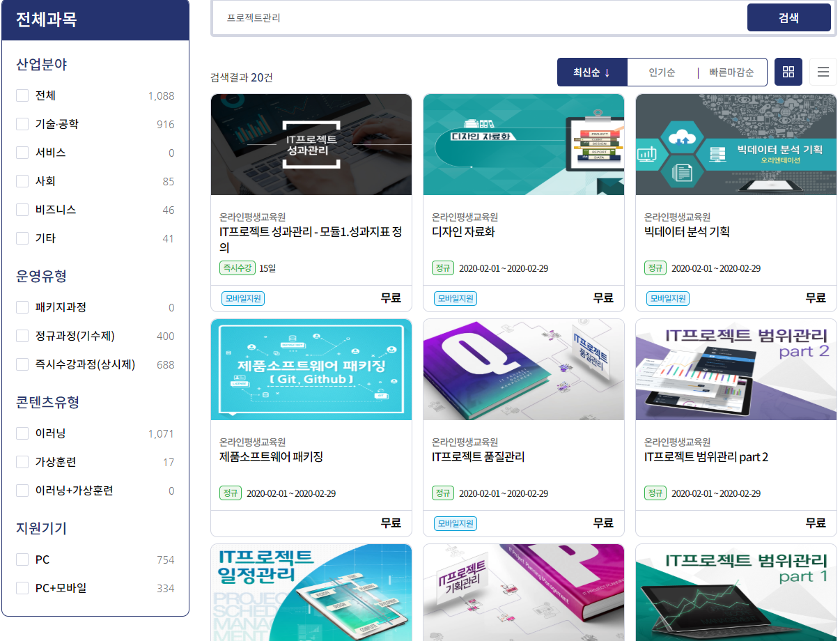The height and width of the screenshot is (641, 840).
Task: Open title link IT프로젝트 범위관리 part 2
Action: coord(706,457)
